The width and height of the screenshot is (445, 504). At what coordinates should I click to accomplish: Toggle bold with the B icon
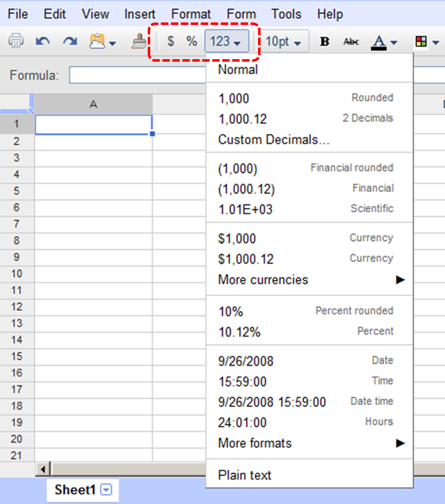[325, 41]
